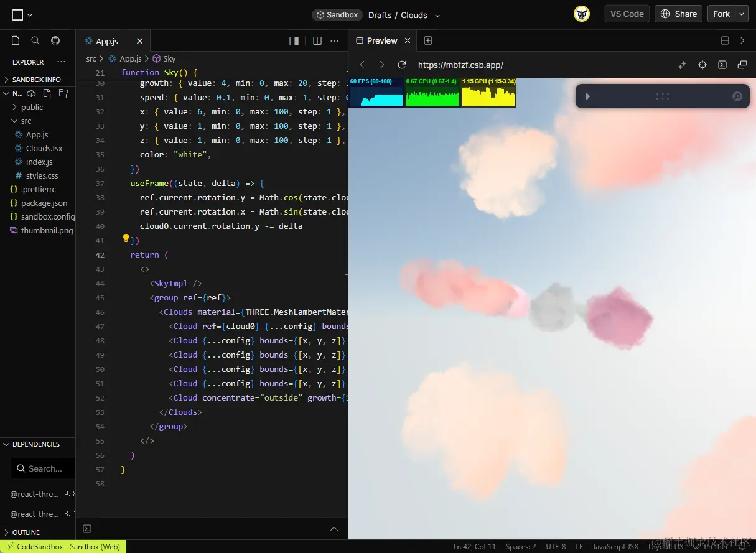This screenshot has width=756, height=553.
Task: Click the browser forward arrow in preview
Action: (382, 65)
